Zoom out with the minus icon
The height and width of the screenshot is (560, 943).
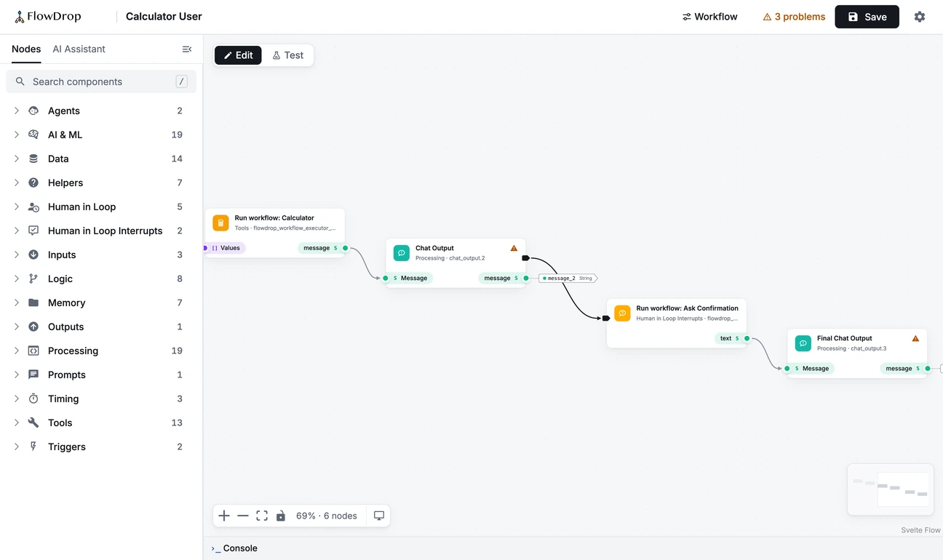pyautogui.click(x=243, y=516)
